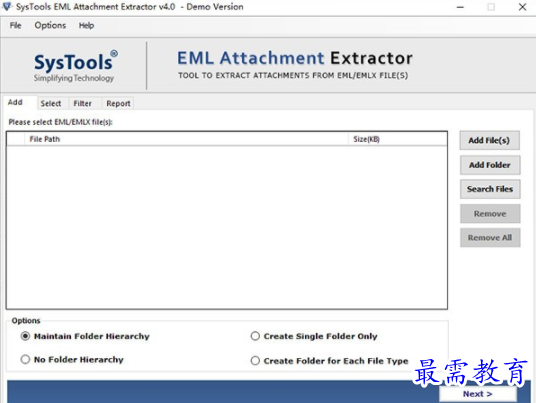The height and width of the screenshot is (403, 536).
Task: Minimize the application window
Action: coord(460,7)
